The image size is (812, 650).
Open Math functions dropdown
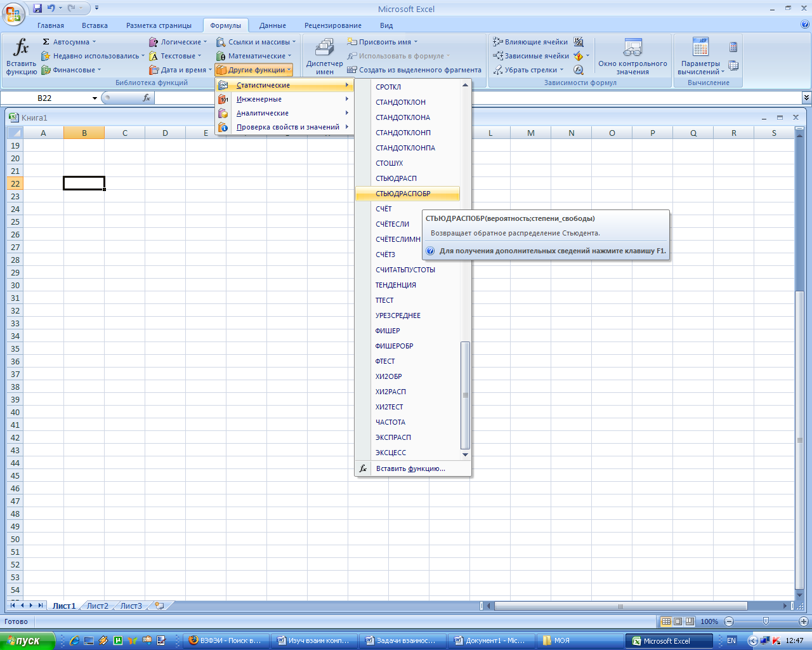pos(254,56)
